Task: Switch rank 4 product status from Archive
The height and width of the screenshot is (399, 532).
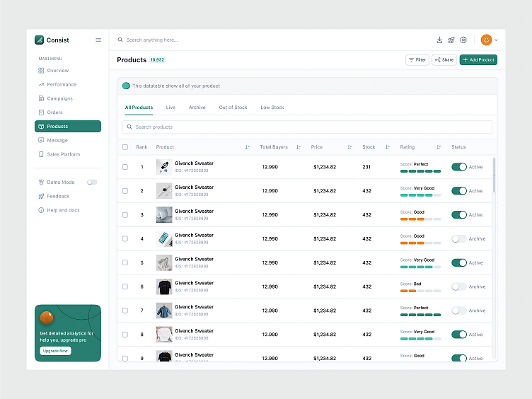Action: click(459, 239)
